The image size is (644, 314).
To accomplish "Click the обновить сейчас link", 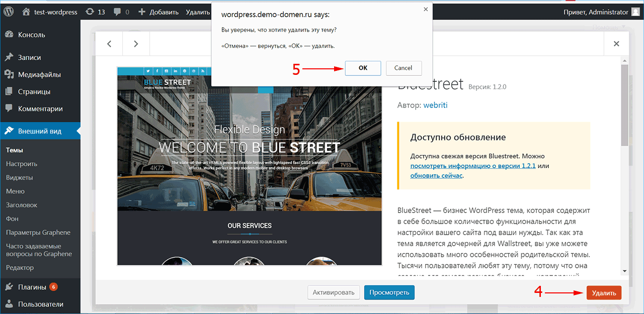I will click(x=436, y=175).
